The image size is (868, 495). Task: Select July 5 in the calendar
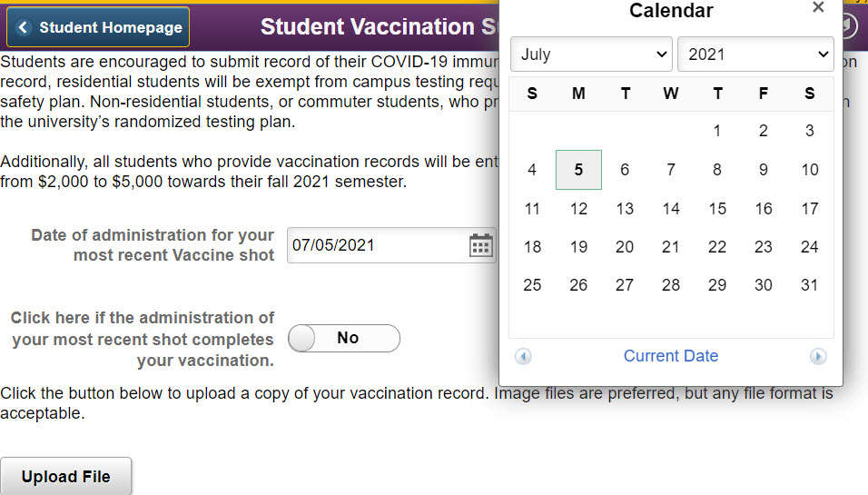(578, 170)
